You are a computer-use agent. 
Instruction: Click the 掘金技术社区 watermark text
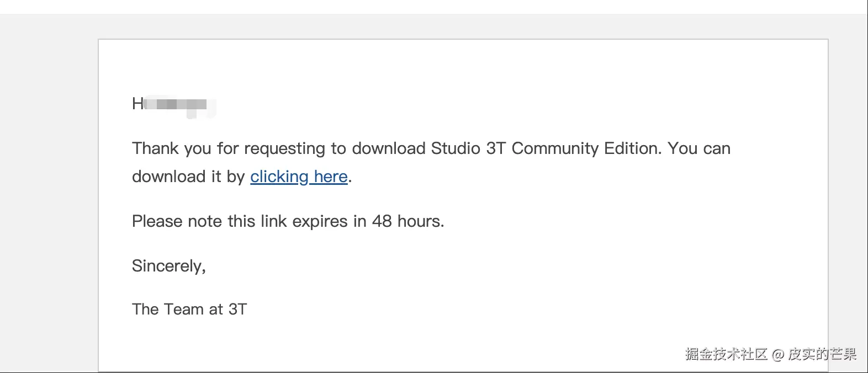pyautogui.click(x=726, y=354)
